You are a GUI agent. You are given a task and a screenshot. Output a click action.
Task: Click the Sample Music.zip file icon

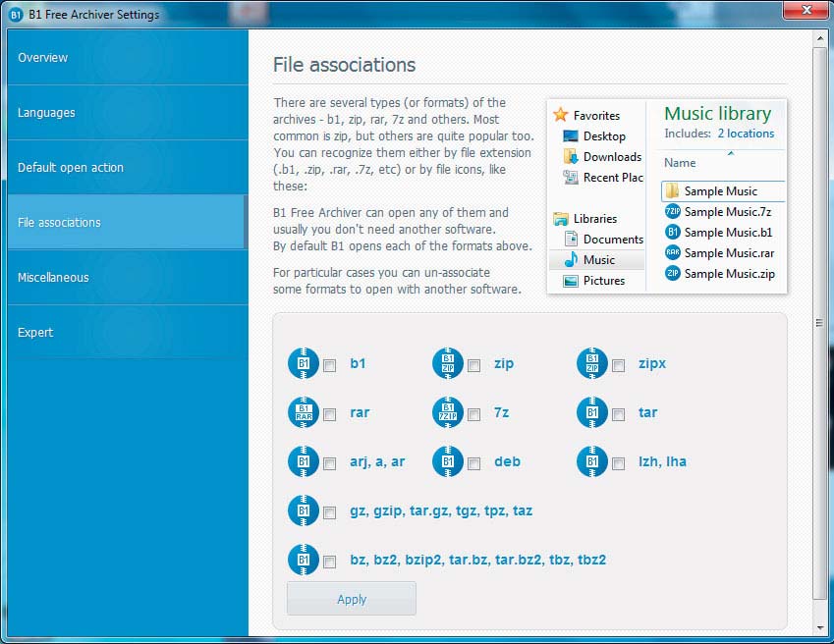[672, 273]
